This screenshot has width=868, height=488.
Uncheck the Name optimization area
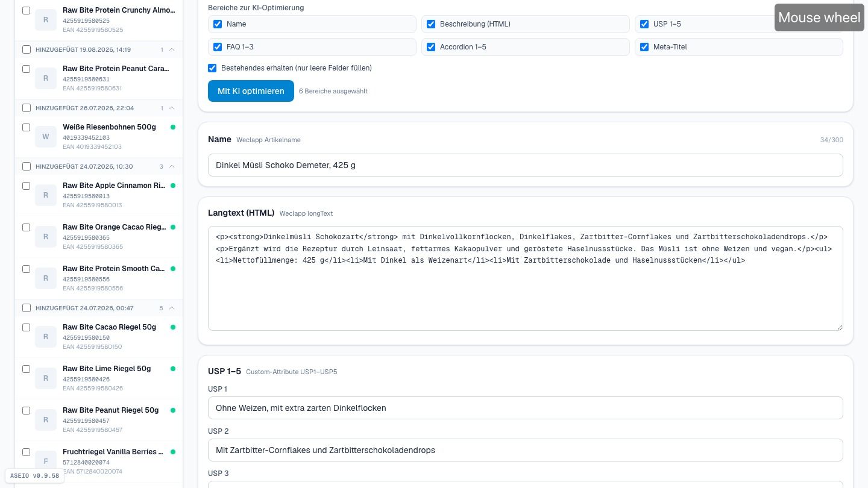click(x=218, y=24)
